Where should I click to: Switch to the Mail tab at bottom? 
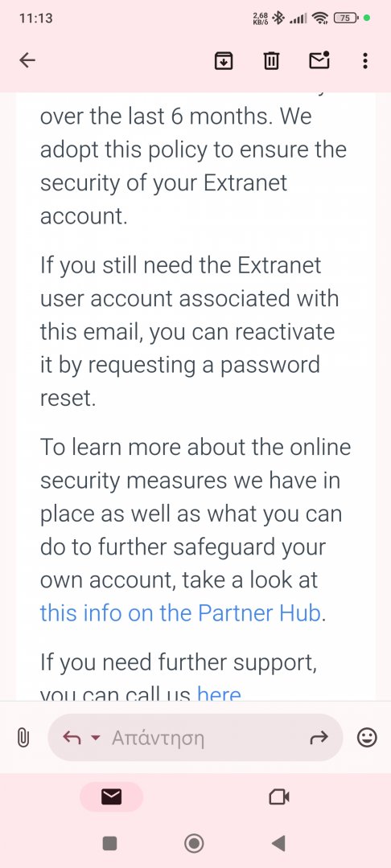(x=111, y=796)
